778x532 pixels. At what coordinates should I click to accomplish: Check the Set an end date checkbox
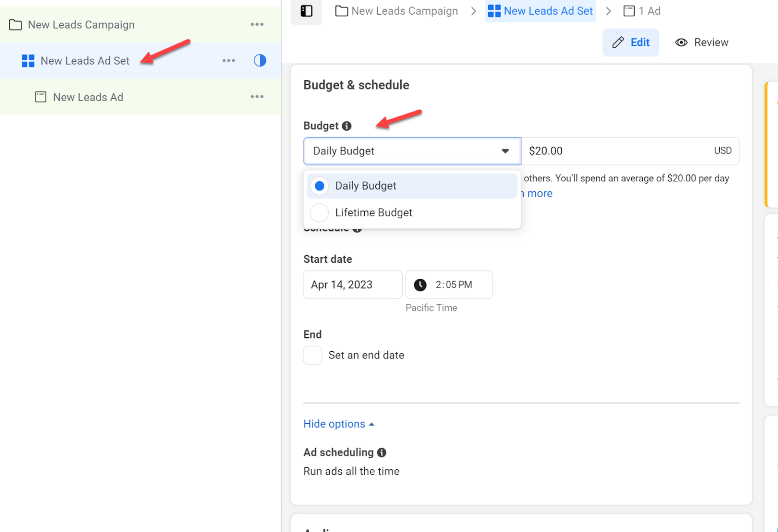point(313,355)
